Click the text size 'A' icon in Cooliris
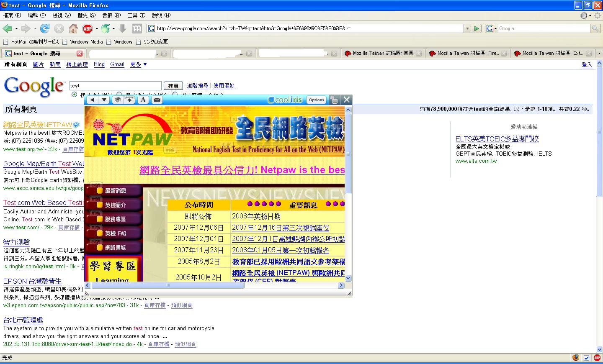 click(x=143, y=100)
